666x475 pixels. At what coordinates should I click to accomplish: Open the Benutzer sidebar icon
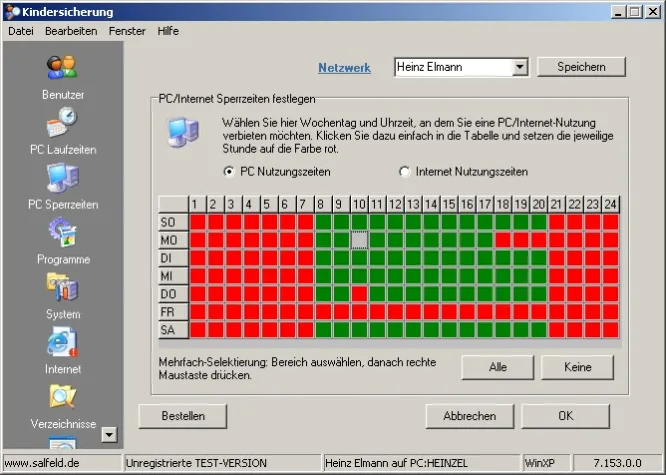point(63,67)
